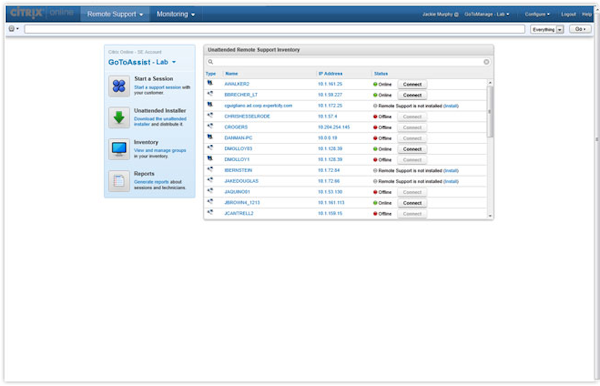Clear the inventory search with round icon
This screenshot has height=386, width=600.
click(486, 62)
